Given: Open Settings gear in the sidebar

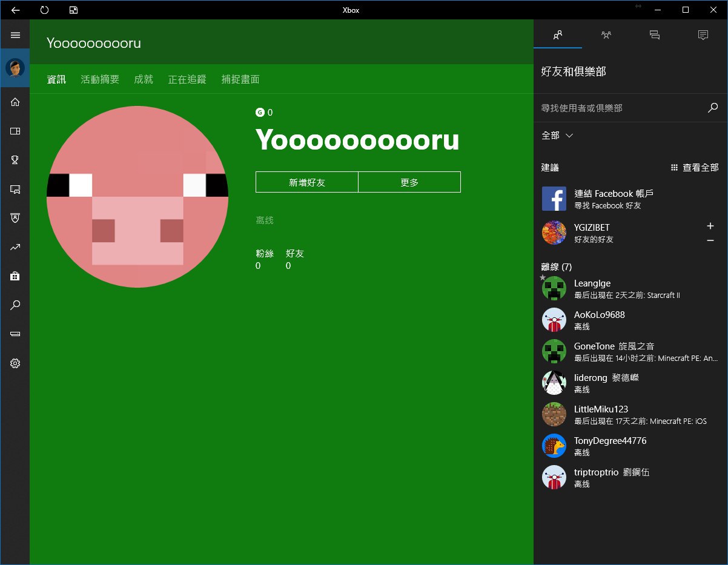Looking at the screenshot, I should tap(15, 363).
